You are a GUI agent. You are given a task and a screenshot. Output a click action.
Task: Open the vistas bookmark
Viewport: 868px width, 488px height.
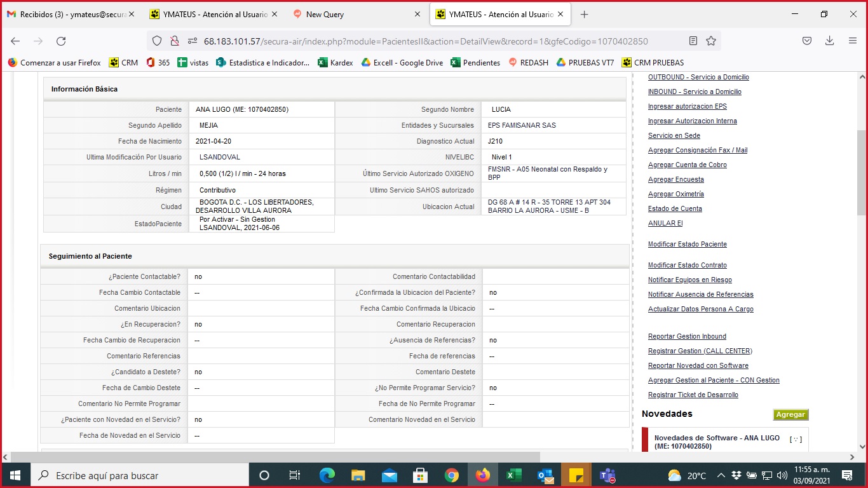tap(193, 63)
